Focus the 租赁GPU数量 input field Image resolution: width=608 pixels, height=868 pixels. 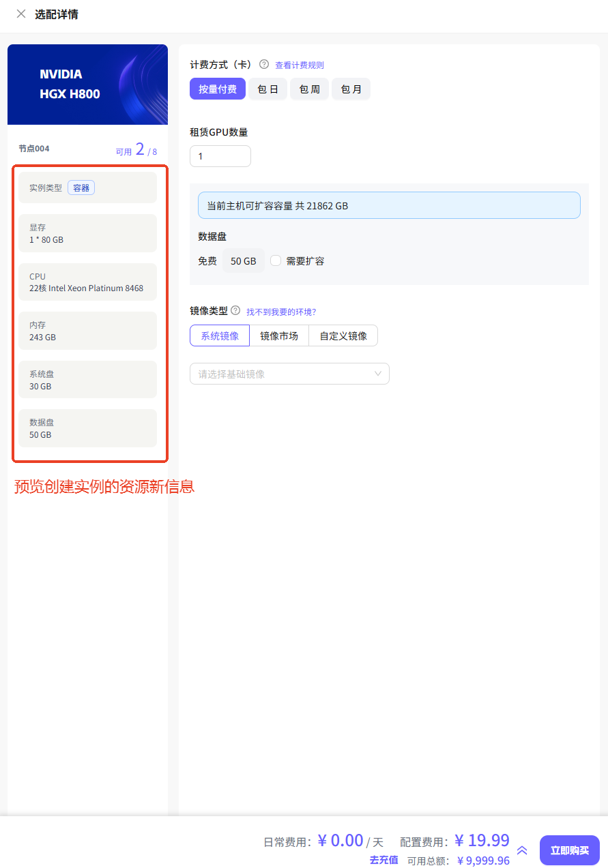tap(220, 156)
